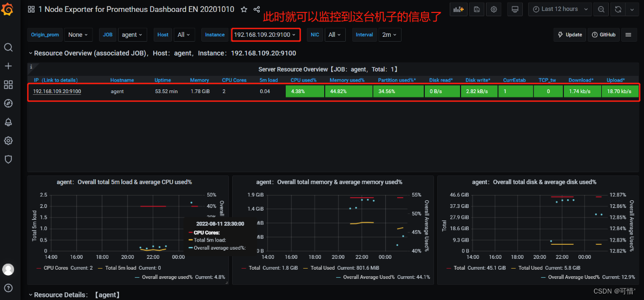Open the NIC All dropdown
Screen dimensions: 644x300
335,35
